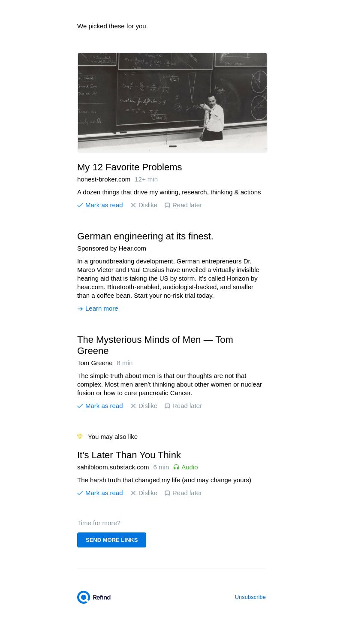Click the checkmark icon for It's Later Than You Think

click(80, 493)
